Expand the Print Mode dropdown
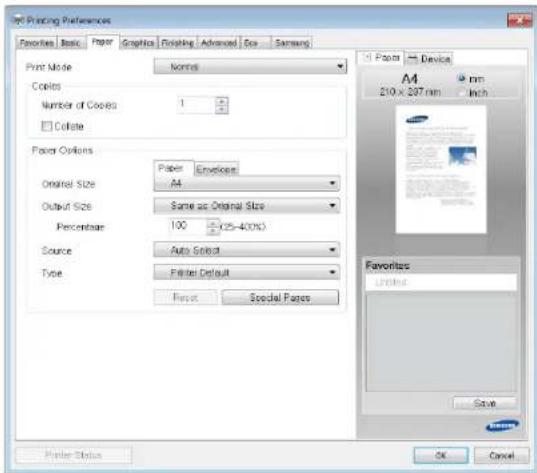Viewport: 537px width, 473px height. pyautogui.click(x=250, y=66)
